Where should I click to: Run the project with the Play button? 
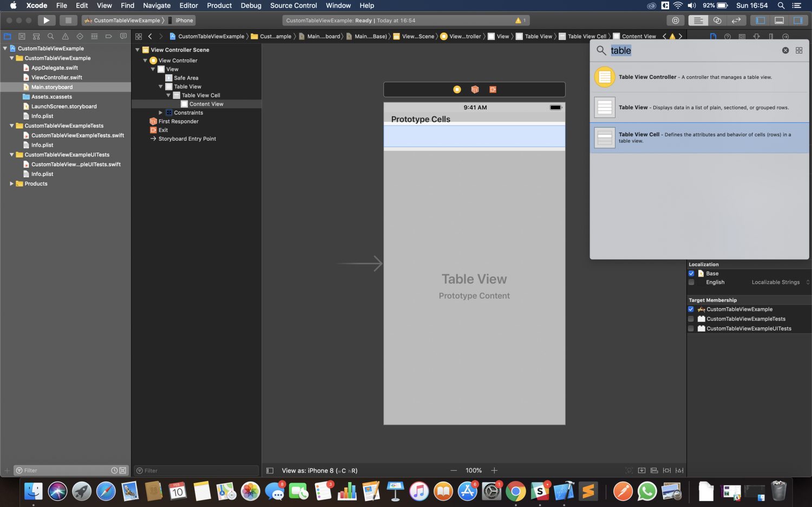click(x=47, y=21)
